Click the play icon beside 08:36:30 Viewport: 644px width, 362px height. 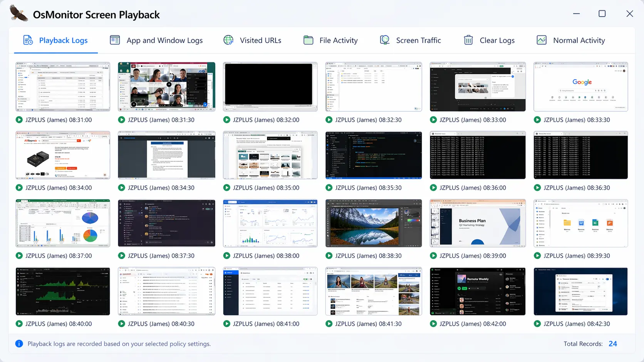tap(537, 188)
